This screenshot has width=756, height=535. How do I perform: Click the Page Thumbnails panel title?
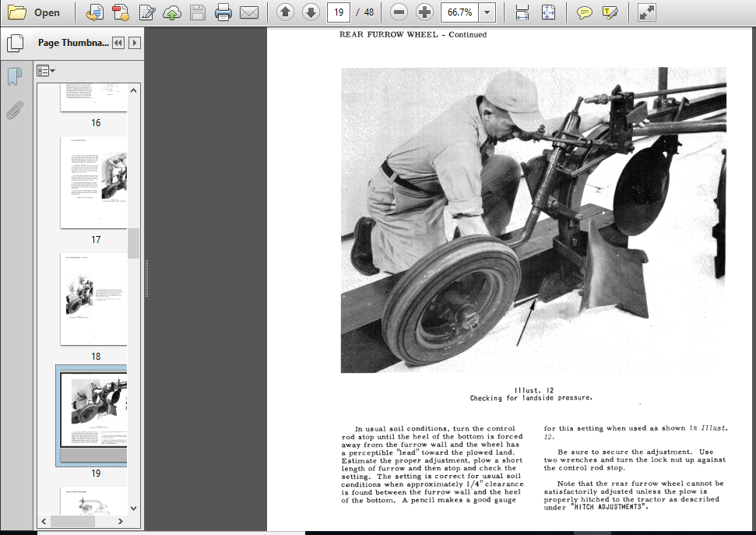point(73,43)
